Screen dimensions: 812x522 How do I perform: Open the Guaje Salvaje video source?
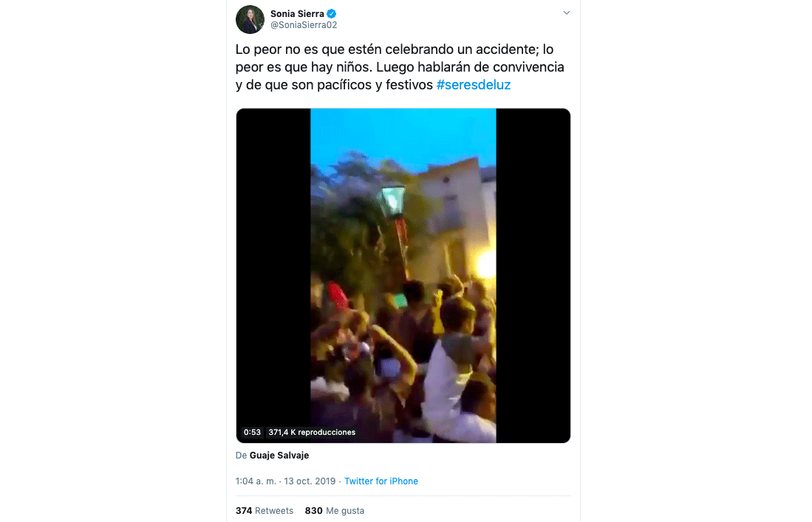[279, 456]
